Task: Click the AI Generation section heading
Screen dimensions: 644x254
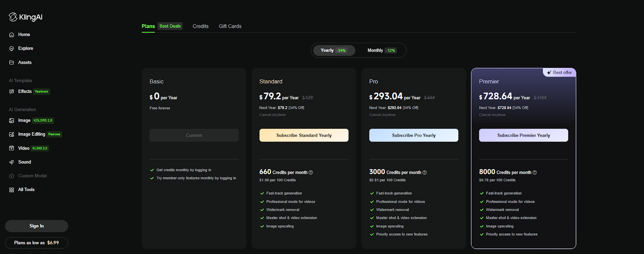Action: pos(23,110)
